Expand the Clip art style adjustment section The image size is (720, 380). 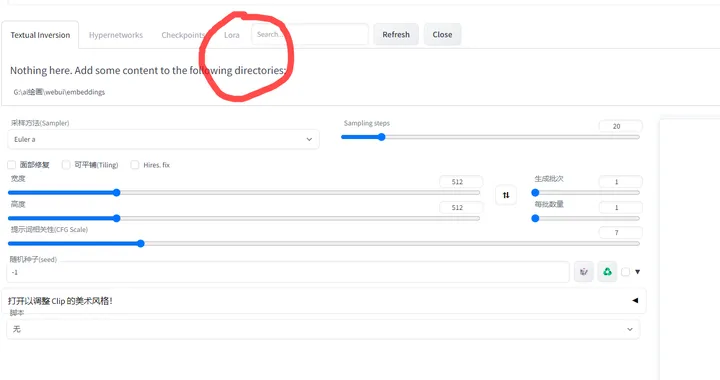(323, 301)
